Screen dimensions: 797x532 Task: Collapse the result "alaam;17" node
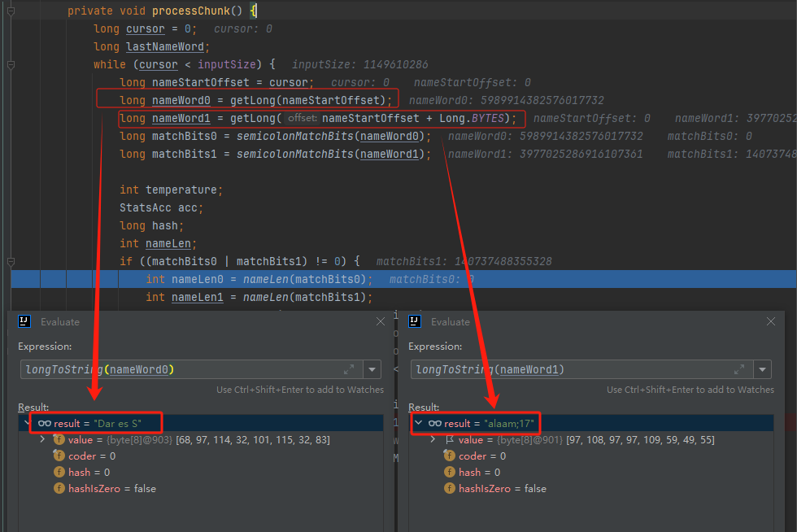418,423
